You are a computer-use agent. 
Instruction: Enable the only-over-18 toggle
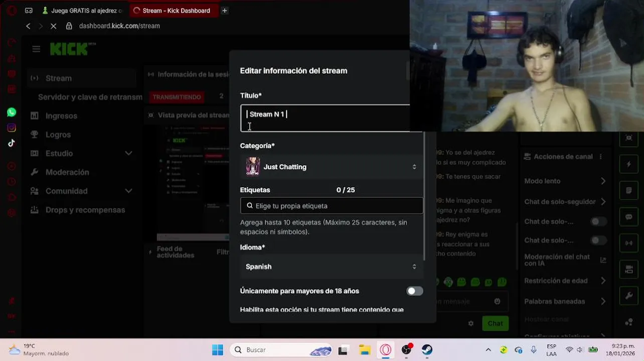pos(415,291)
